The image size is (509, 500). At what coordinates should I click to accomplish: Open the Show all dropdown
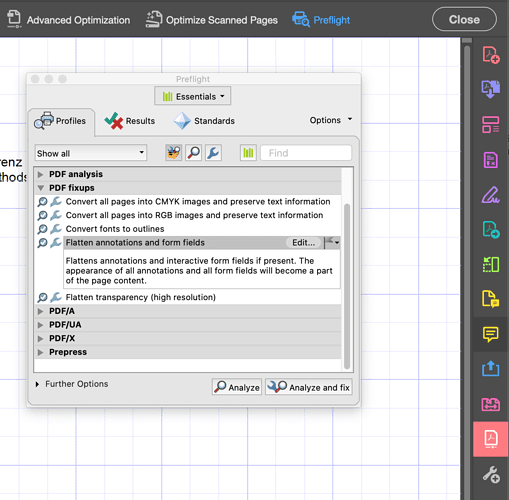point(91,153)
